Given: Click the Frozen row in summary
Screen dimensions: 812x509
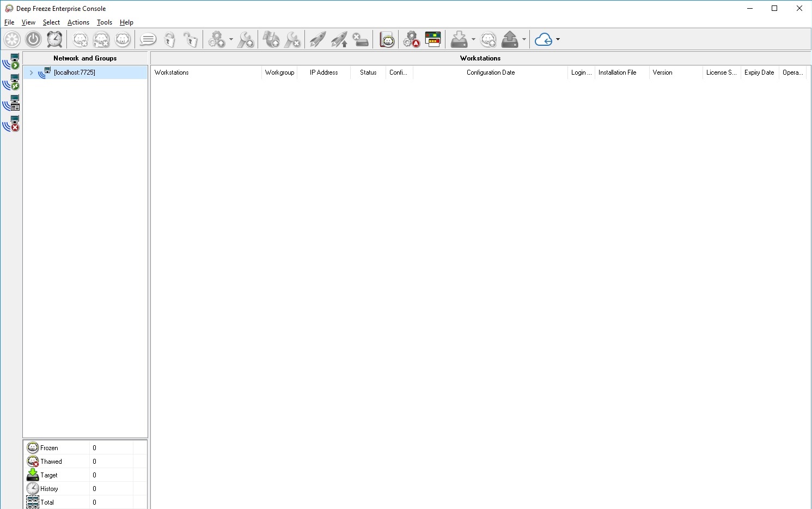Looking at the screenshot, I should point(86,447).
